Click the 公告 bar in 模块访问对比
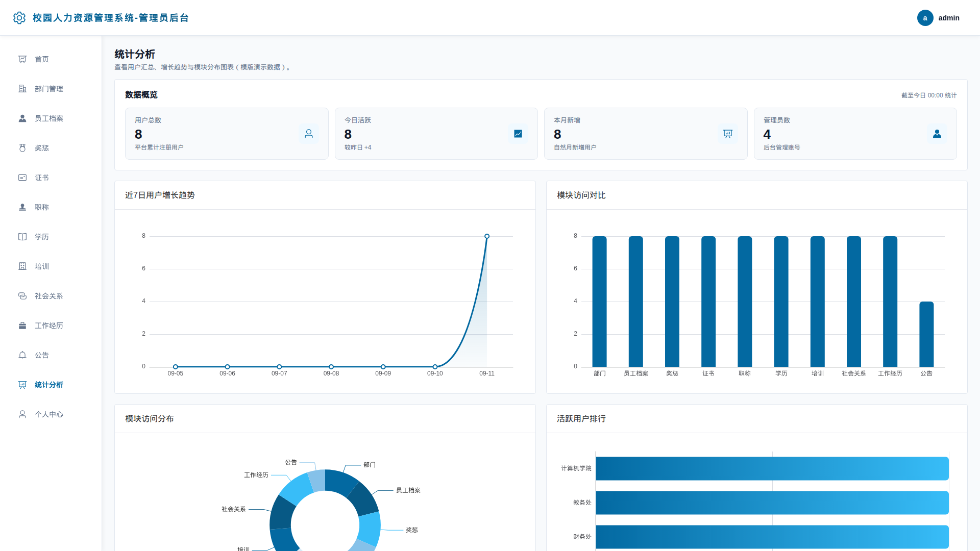This screenshot has height=551, width=980. pyautogui.click(x=926, y=334)
